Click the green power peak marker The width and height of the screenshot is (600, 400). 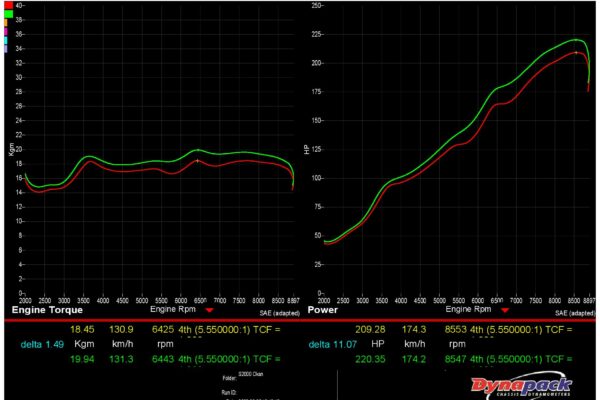pyautogui.click(x=576, y=39)
